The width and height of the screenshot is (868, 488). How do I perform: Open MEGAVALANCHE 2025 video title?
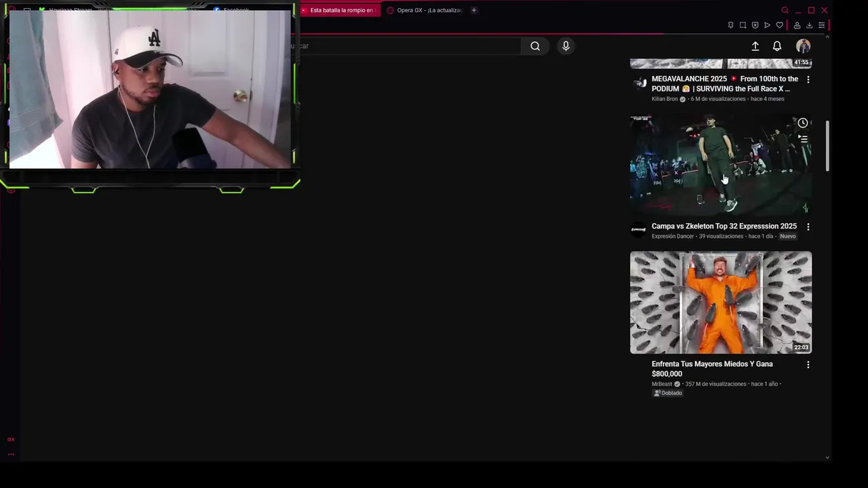[x=724, y=84]
